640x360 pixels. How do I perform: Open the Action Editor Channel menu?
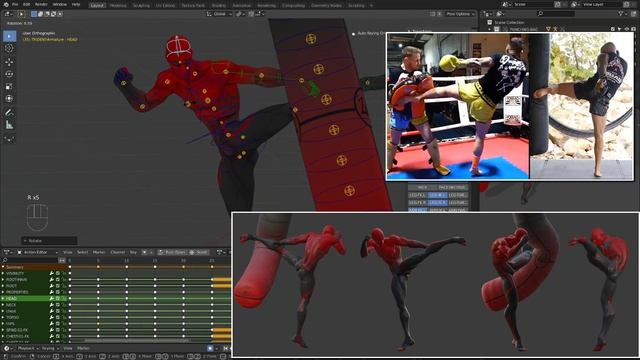tap(118, 252)
